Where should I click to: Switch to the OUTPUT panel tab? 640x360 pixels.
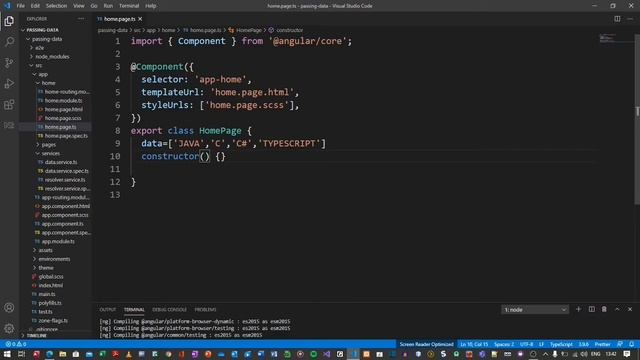click(108, 309)
